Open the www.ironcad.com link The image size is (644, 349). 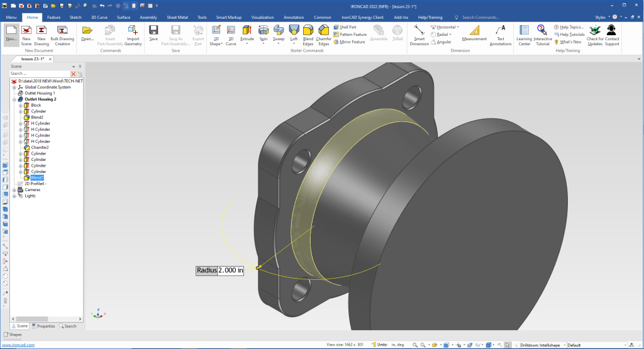tap(18, 345)
